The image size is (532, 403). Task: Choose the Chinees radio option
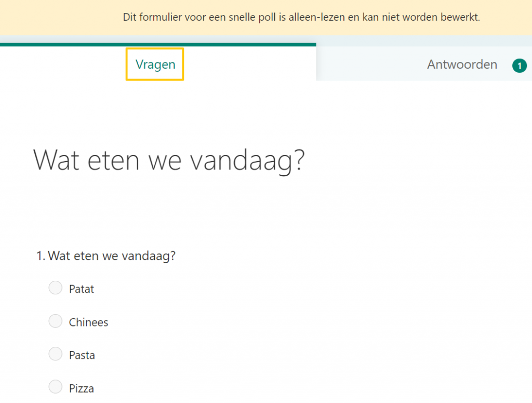tap(56, 321)
